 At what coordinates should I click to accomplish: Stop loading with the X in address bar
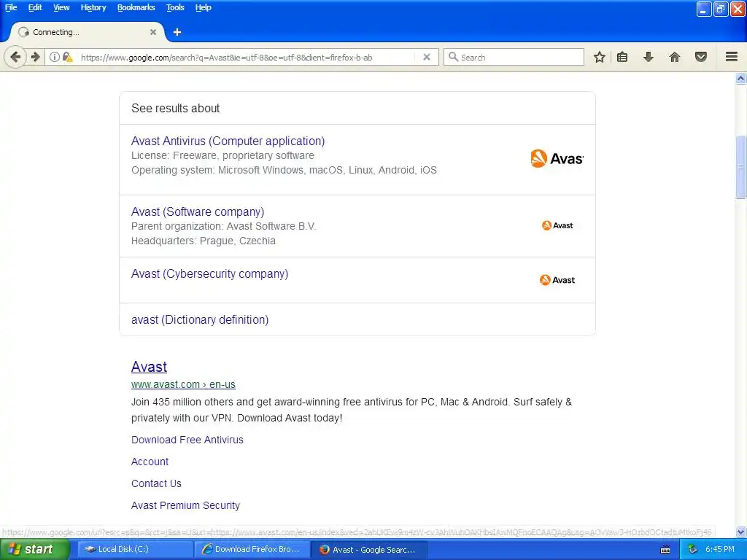(427, 57)
